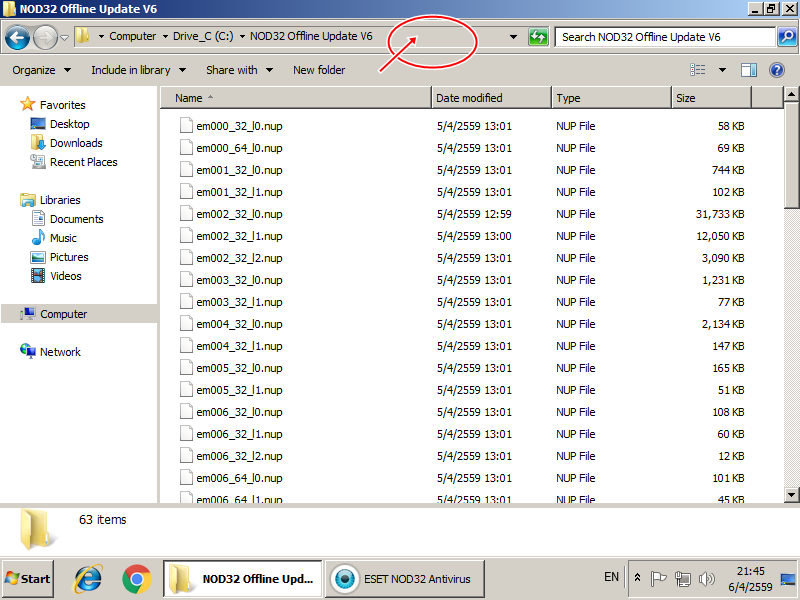The height and width of the screenshot is (600, 800).
Task: Open the Share with menu
Action: (x=239, y=70)
